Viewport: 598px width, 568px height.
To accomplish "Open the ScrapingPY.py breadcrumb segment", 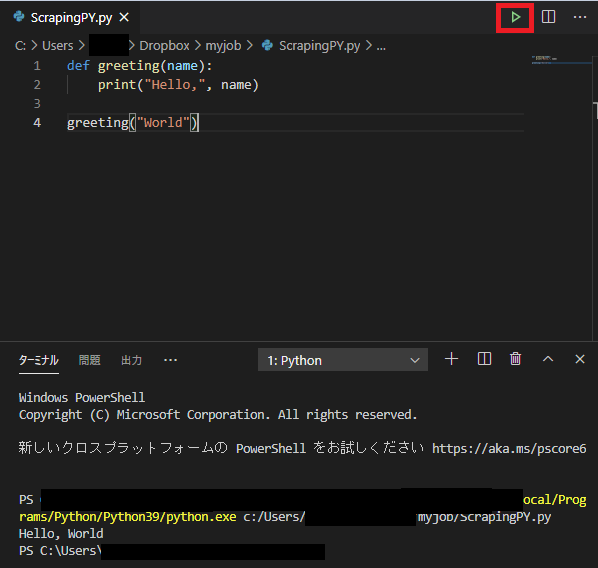I will tap(319, 46).
